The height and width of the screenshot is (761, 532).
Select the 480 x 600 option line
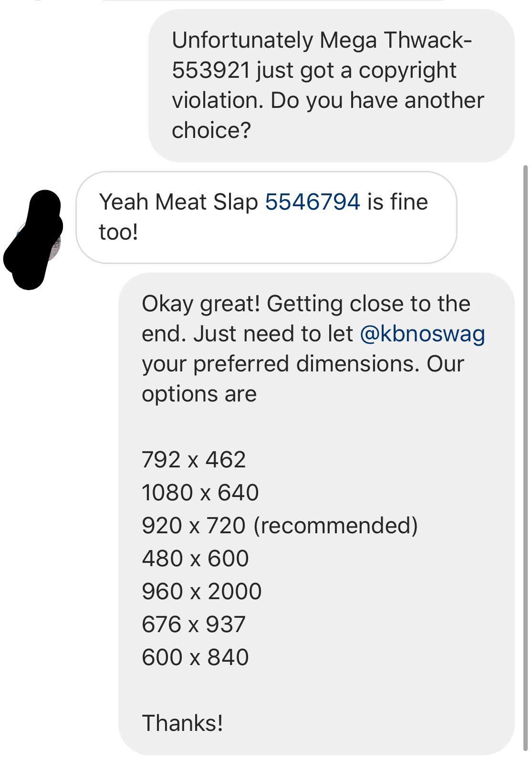coord(195,559)
